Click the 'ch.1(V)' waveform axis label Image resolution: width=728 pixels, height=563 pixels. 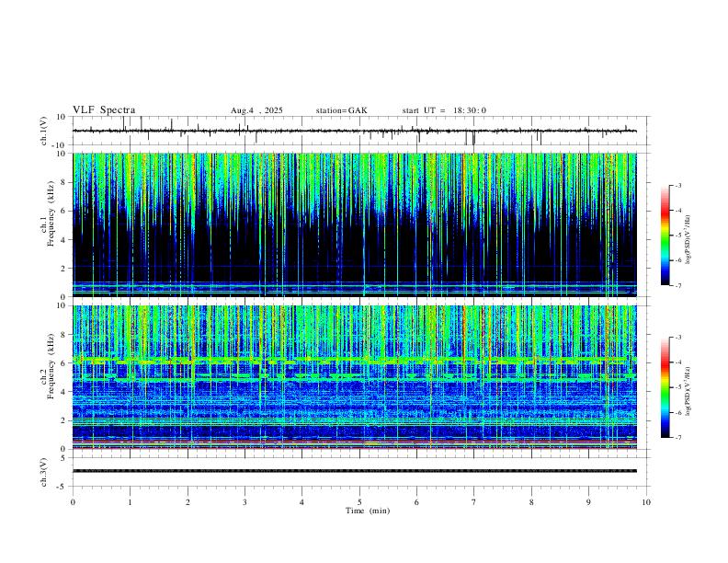coord(44,131)
